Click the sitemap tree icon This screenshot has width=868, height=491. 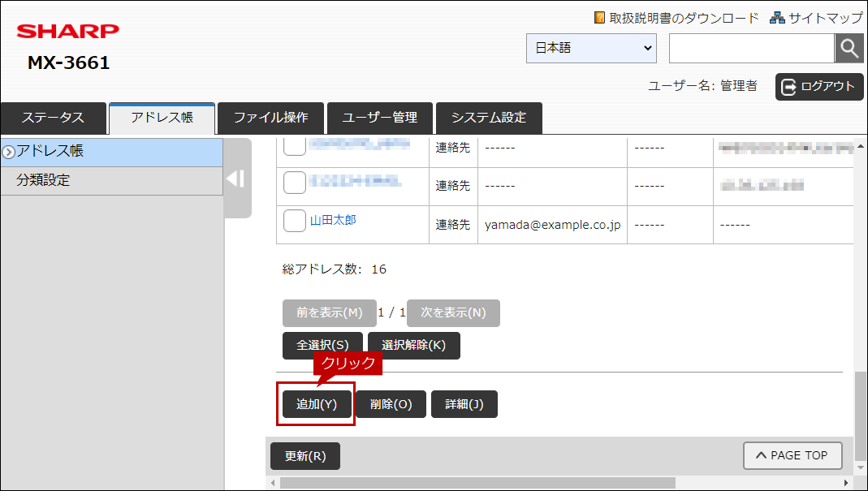(x=777, y=18)
